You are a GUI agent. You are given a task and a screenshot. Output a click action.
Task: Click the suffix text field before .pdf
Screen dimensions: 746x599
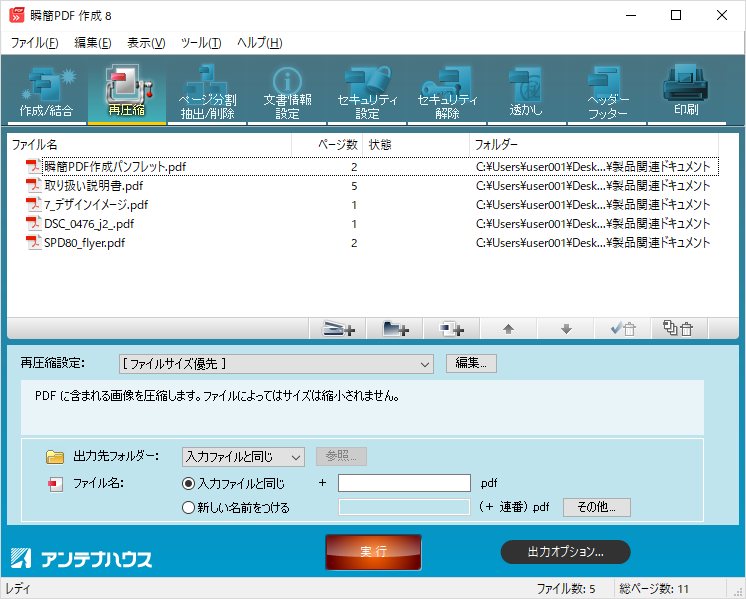click(x=404, y=483)
